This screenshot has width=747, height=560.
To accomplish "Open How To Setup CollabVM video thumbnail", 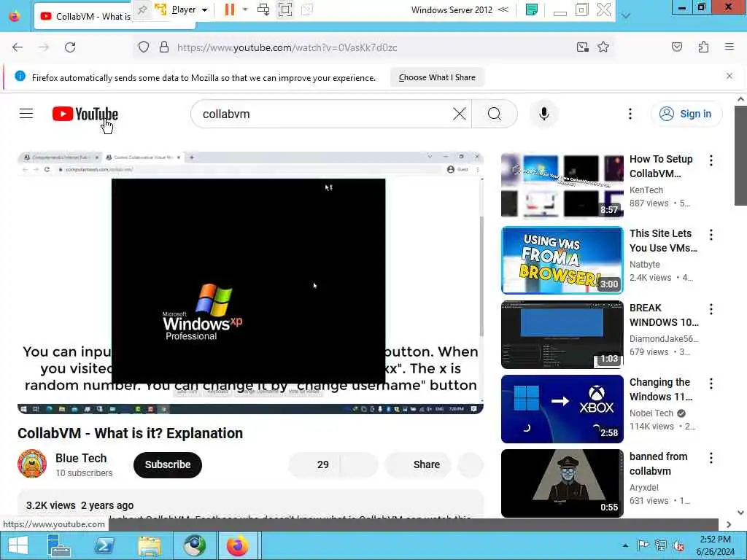I will coord(562,186).
